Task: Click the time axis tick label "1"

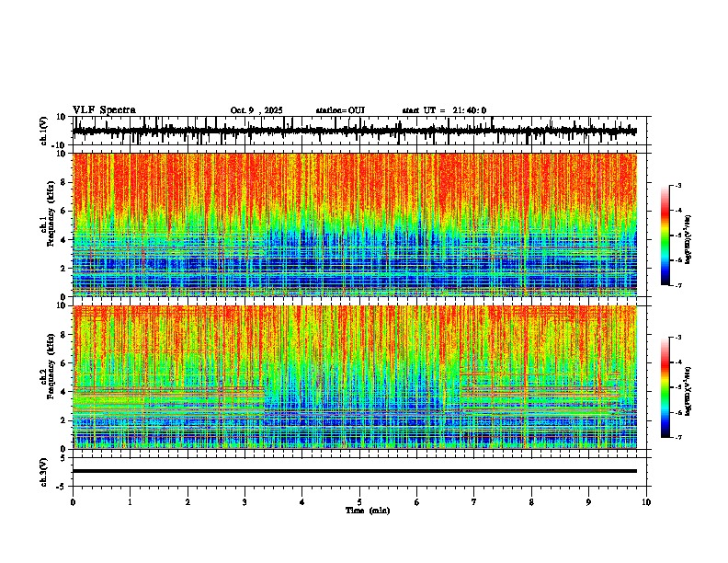Action: tap(130, 502)
